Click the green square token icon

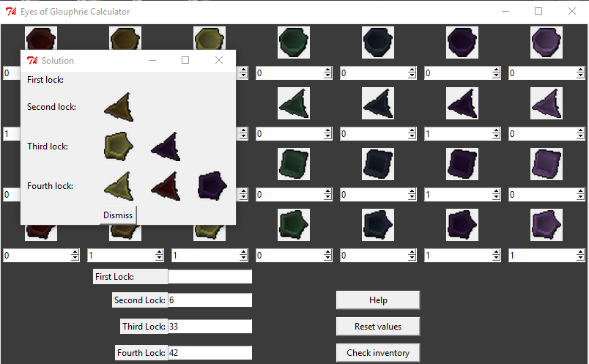294,164
